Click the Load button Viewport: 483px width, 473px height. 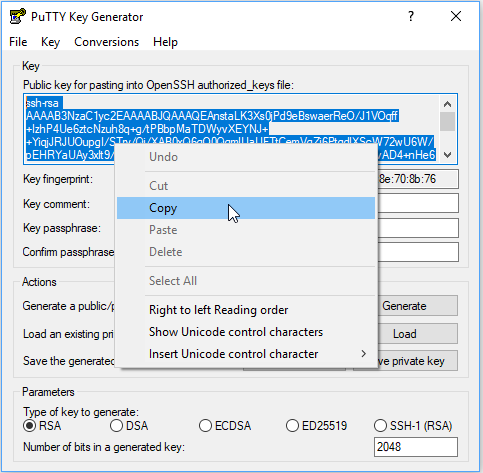coord(418,334)
